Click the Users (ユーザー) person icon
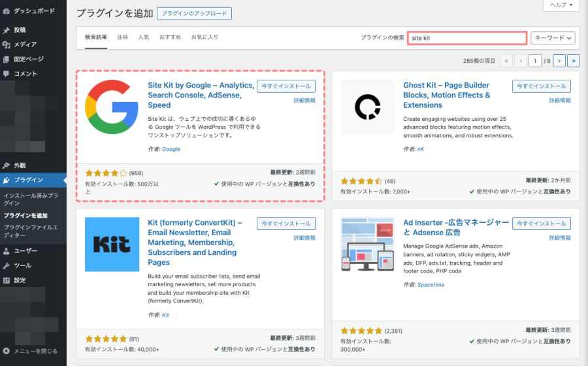The width and height of the screenshot is (588, 366). click(6, 251)
